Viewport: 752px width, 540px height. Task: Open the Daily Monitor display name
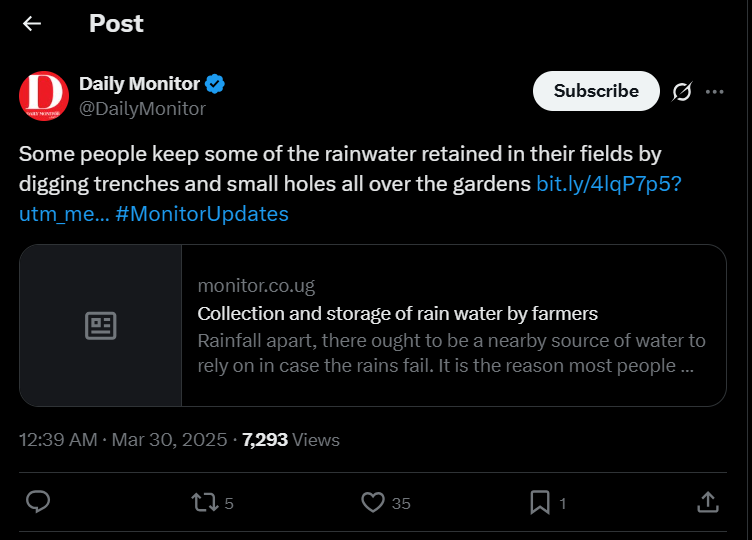(139, 84)
